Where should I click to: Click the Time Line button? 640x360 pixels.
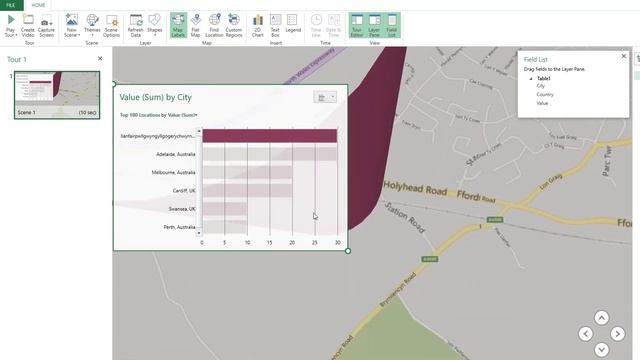316,26
